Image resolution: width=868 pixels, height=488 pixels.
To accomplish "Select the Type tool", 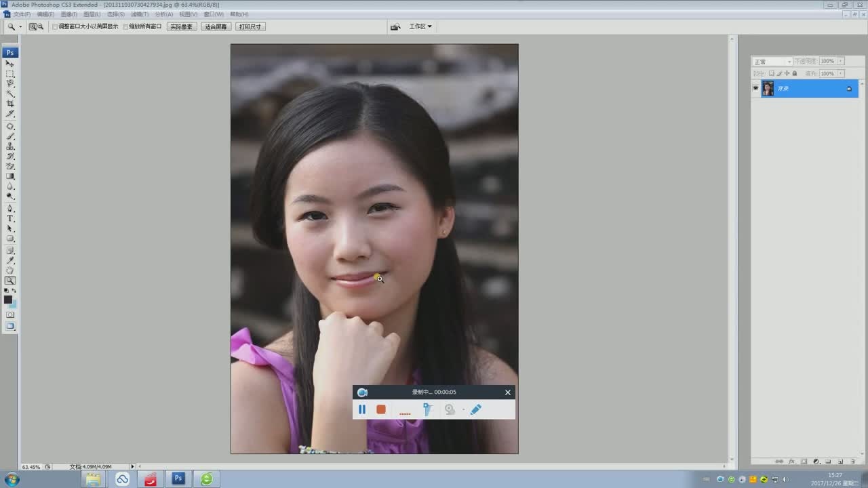I will point(10,219).
